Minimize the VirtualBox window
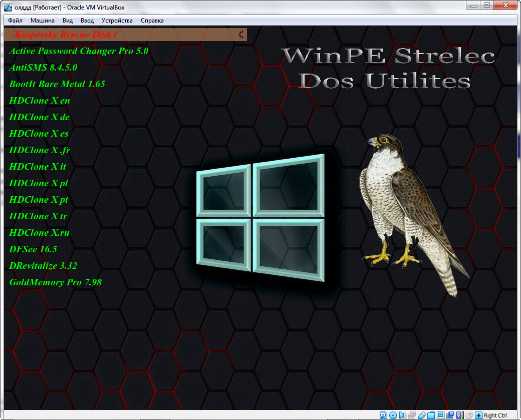 point(473,5)
